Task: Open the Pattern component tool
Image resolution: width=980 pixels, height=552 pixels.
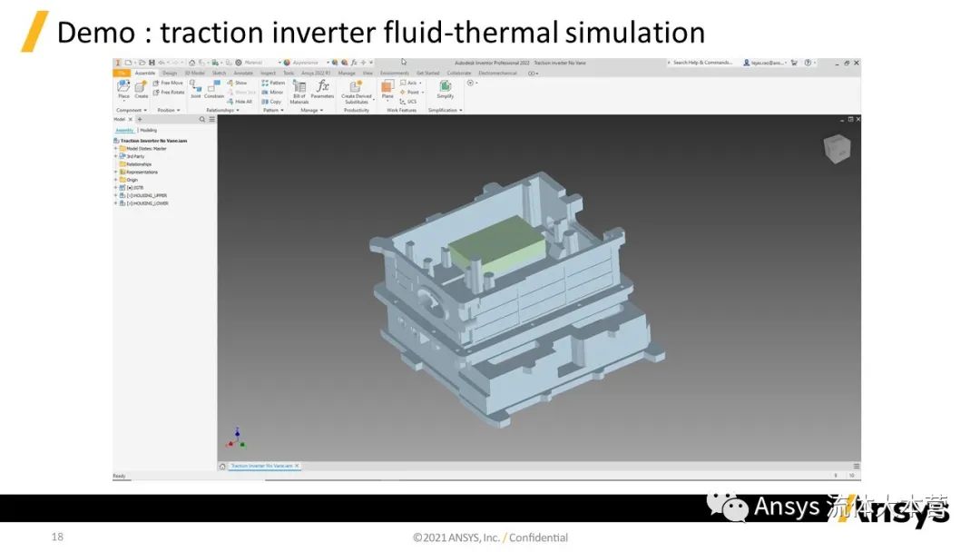Action: coord(273,83)
